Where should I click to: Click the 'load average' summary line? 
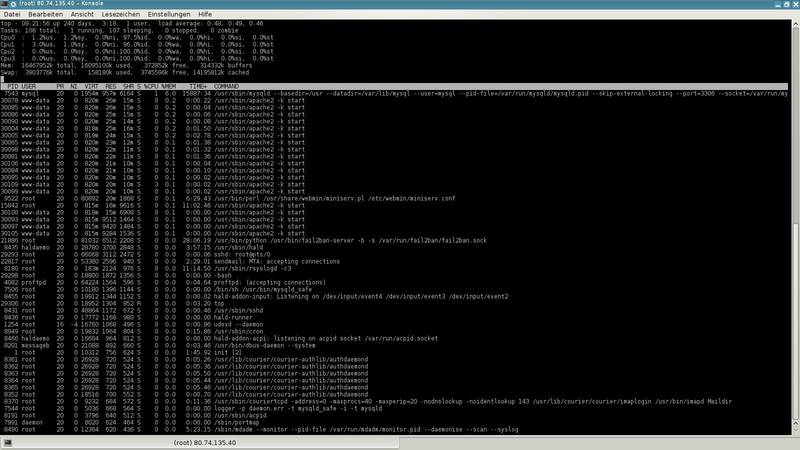tap(132, 23)
